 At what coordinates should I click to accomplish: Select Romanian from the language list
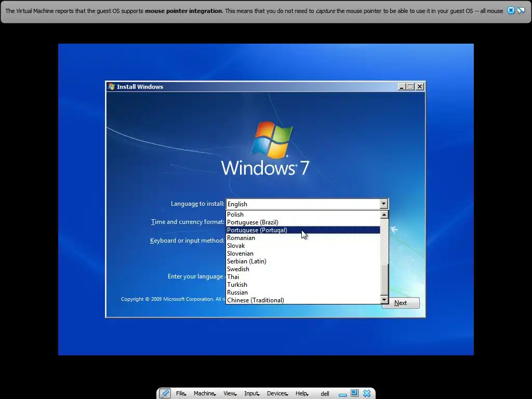(x=303, y=238)
